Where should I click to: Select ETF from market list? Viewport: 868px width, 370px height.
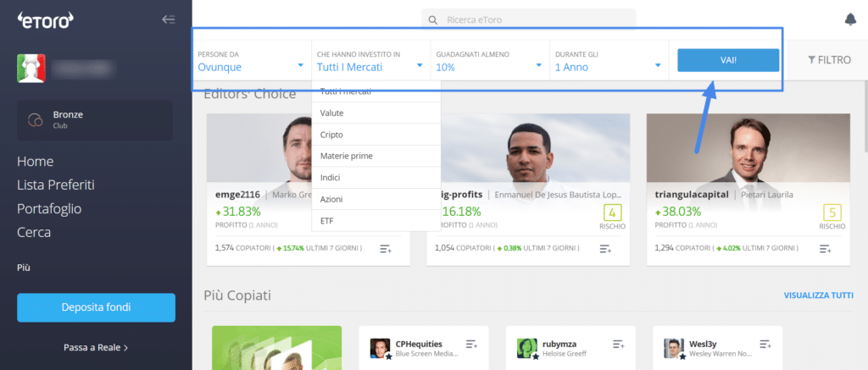[376, 221]
